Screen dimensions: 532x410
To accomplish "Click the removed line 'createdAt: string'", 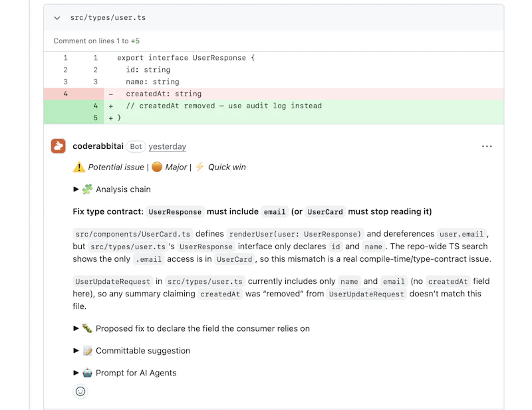I will 273,94.
